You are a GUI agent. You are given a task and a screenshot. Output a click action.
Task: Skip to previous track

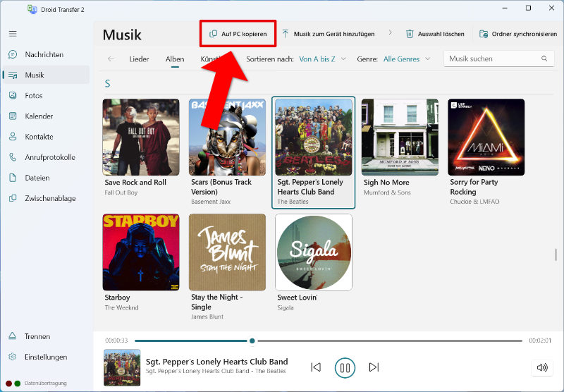tap(316, 367)
